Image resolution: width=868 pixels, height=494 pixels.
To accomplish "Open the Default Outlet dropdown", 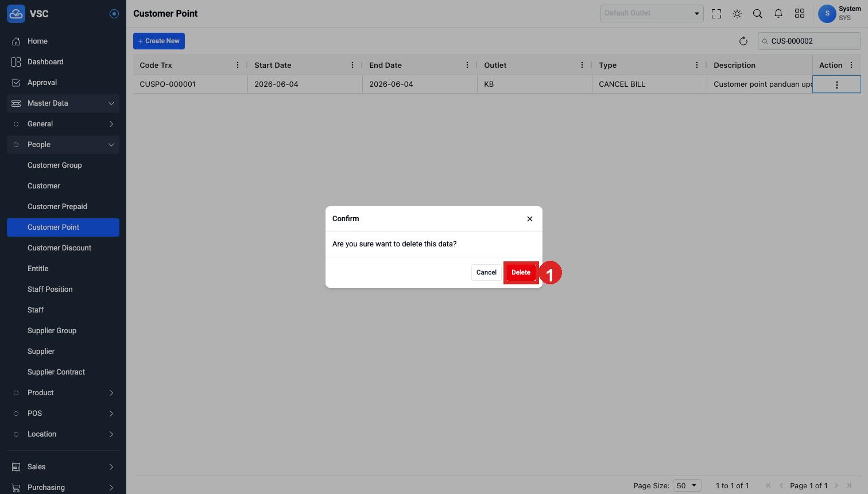I will point(652,13).
